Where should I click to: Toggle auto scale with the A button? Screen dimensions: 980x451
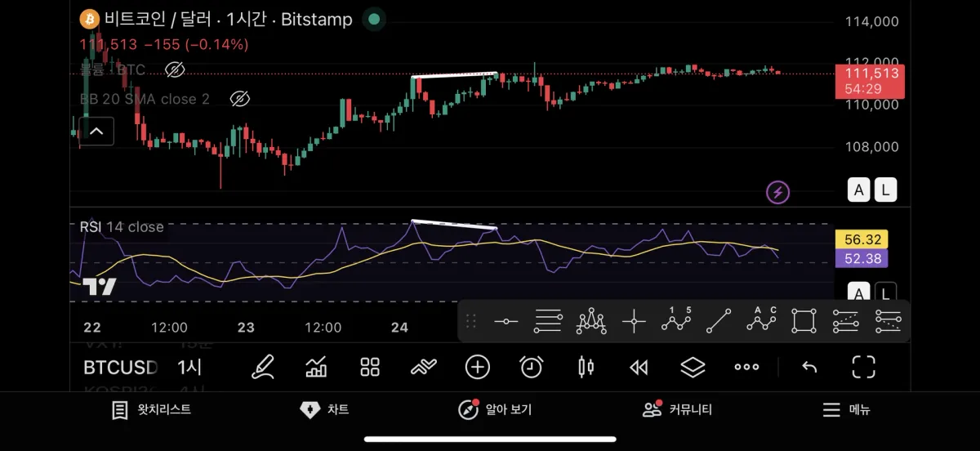[x=858, y=190]
